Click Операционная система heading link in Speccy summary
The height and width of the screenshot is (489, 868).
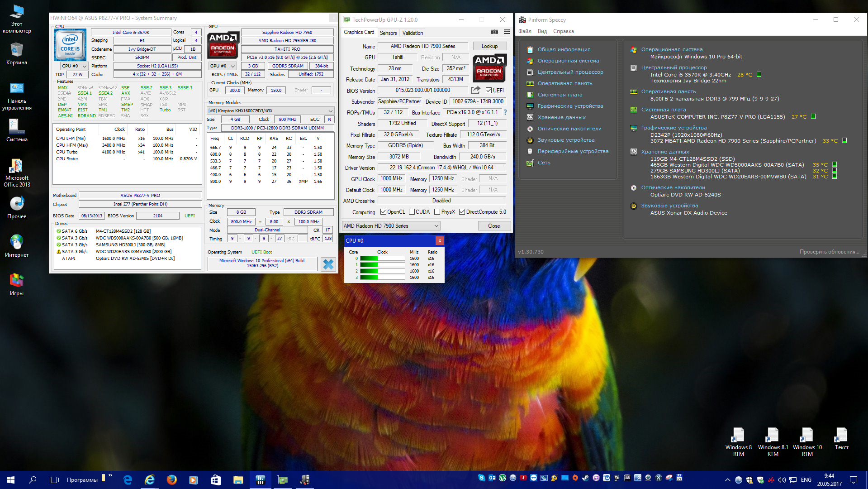(x=672, y=50)
